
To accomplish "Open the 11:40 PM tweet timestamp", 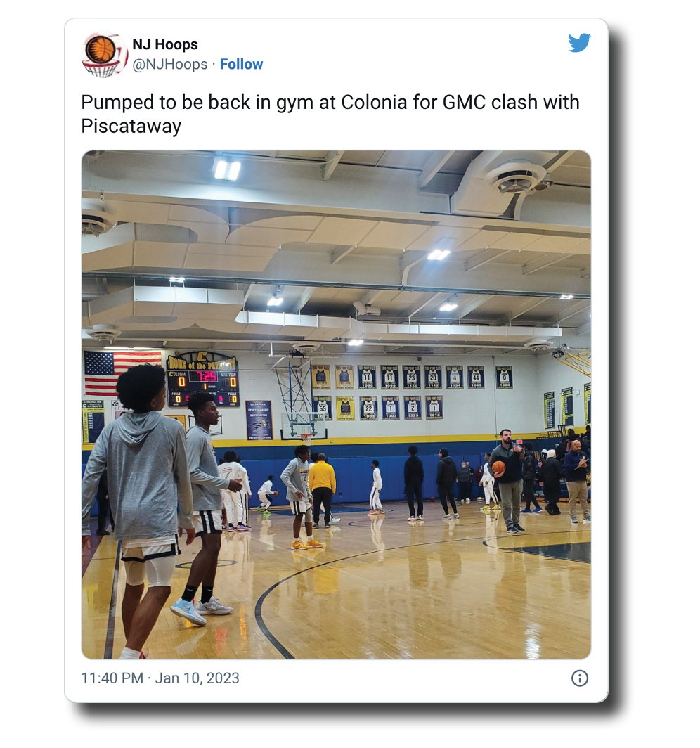I will 112,678.
